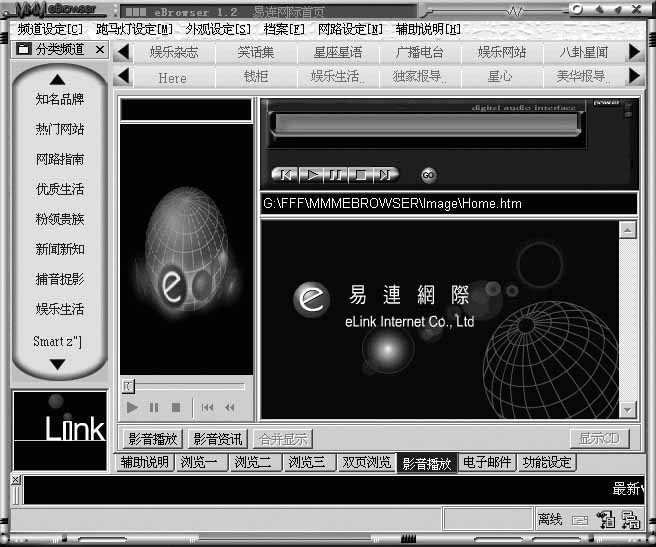Click the stop icon under video panel

pos(176,407)
